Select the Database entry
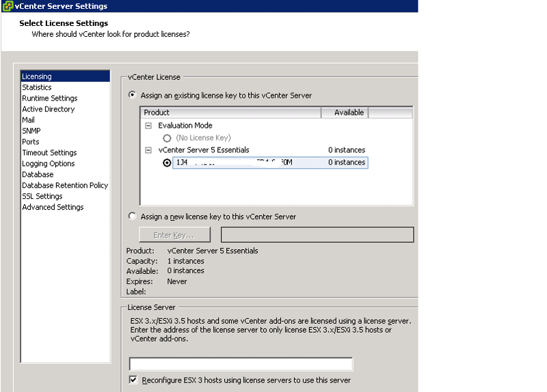Image resolution: width=547 pixels, height=392 pixels. (38, 174)
